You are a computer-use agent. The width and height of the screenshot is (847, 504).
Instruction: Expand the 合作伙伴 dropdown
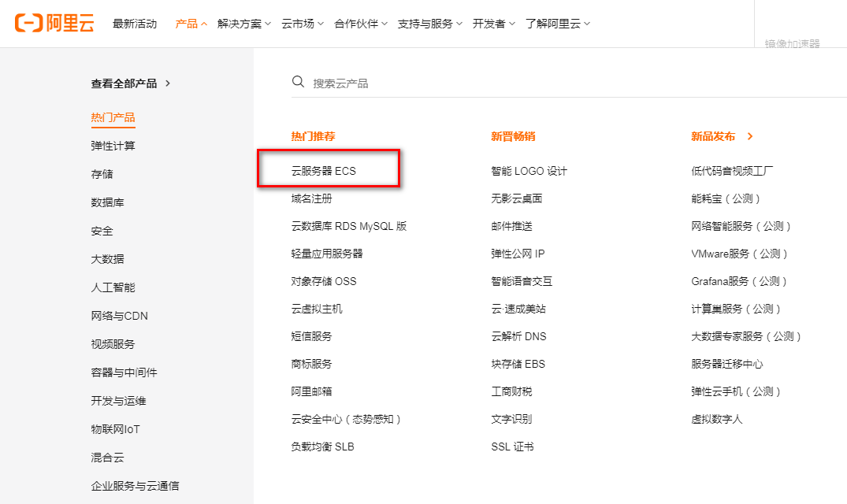[x=361, y=24]
